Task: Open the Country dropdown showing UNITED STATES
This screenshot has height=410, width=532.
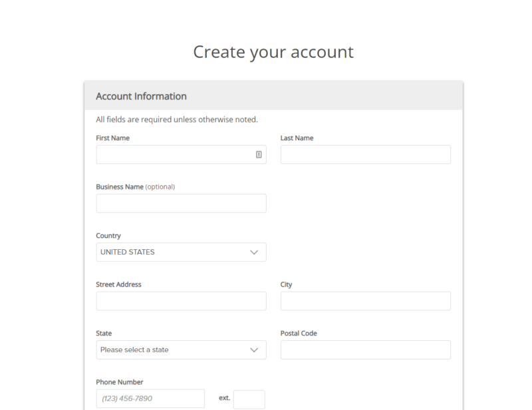Action: [173, 252]
